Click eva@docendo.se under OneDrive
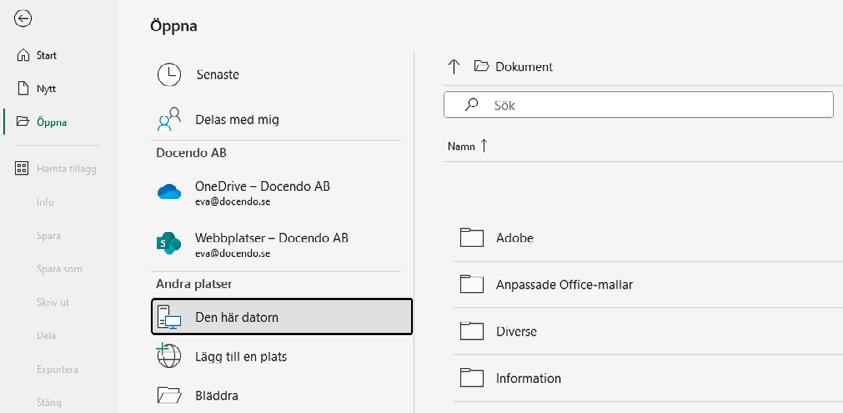 232,202
